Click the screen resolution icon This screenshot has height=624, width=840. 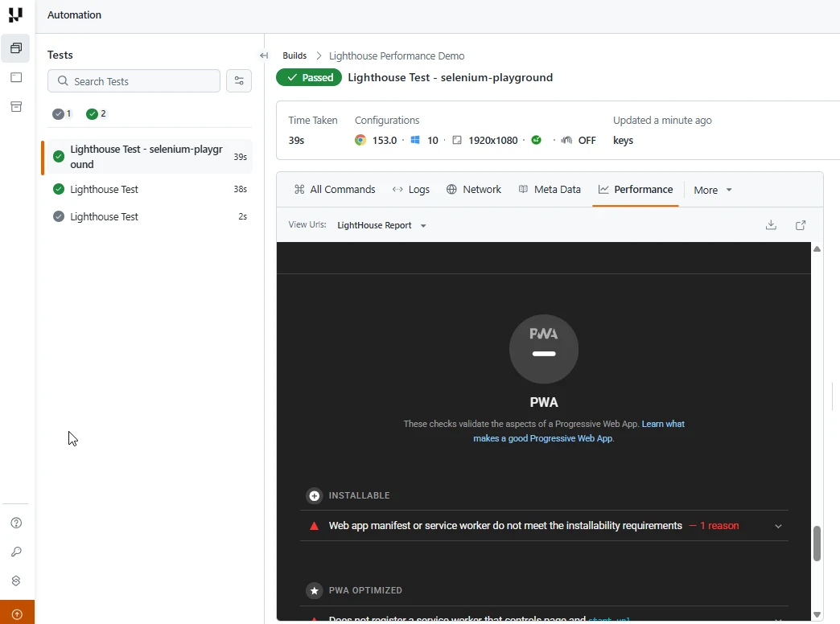[457, 140]
